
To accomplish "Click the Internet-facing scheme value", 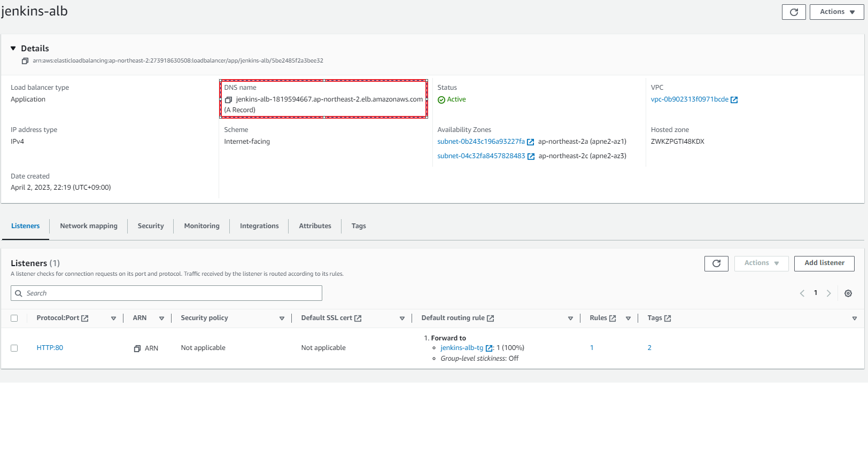I will [x=247, y=142].
